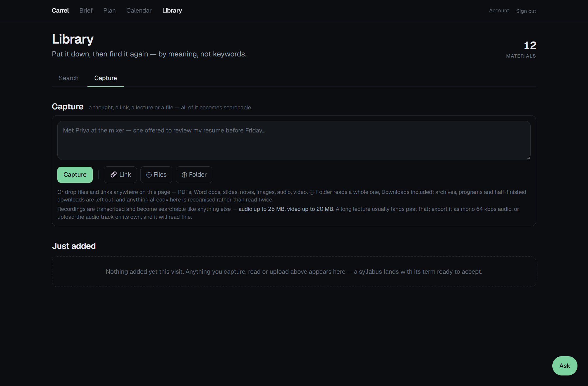Click the 'Nothing added yet this visit' message
This screenshot has height=386, width=588.
pos(294,272)
